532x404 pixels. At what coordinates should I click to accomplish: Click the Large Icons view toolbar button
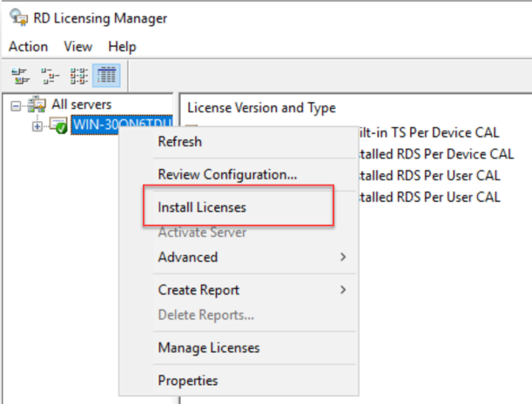18,75
